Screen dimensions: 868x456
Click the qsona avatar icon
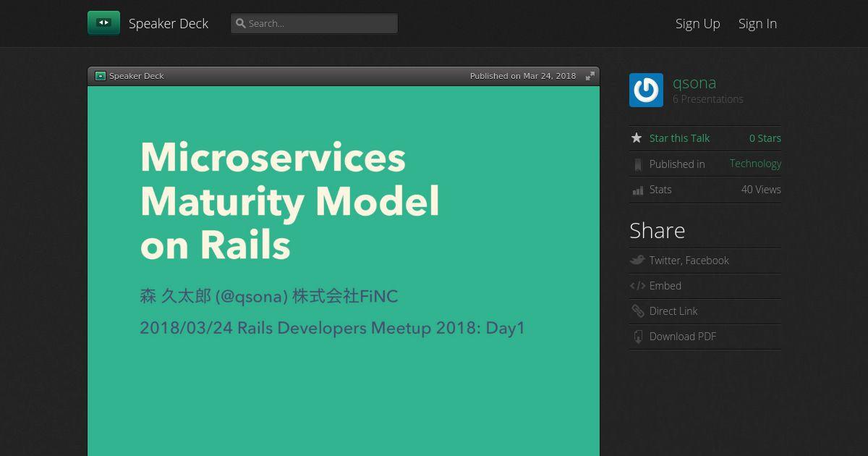coord(646,90)
